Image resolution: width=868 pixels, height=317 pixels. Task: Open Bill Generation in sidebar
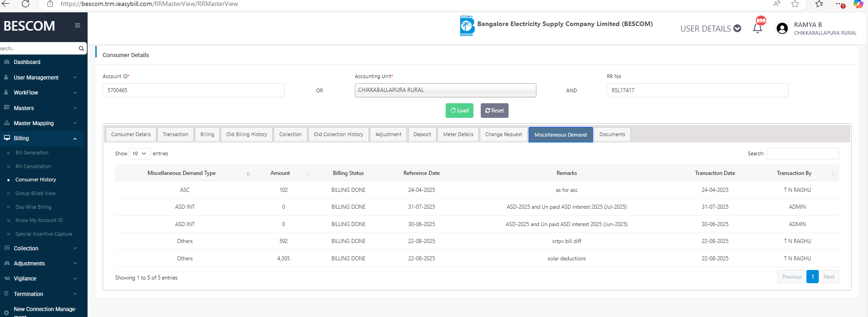[x=32, y=153]
